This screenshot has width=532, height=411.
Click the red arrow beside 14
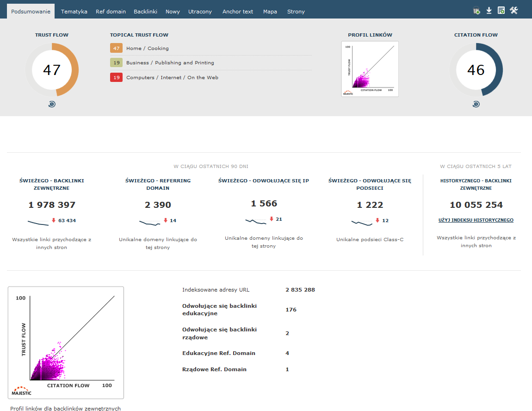pos(166,220)
